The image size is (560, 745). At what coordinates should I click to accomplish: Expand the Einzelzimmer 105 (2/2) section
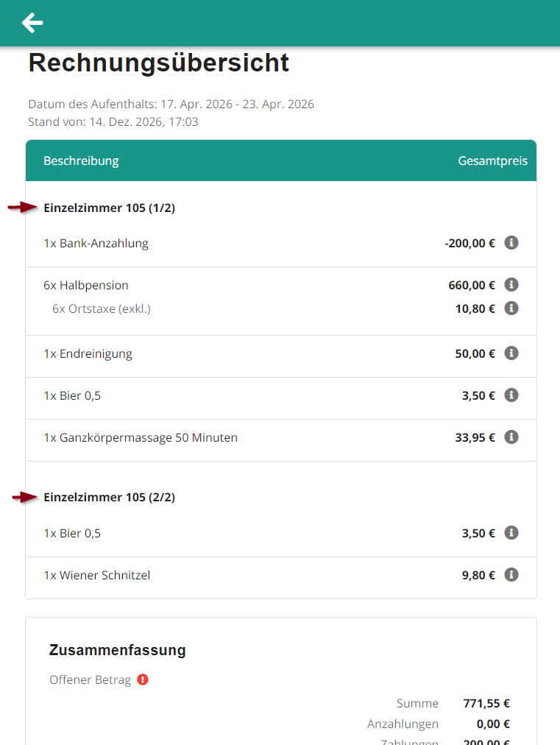[109, 497]
